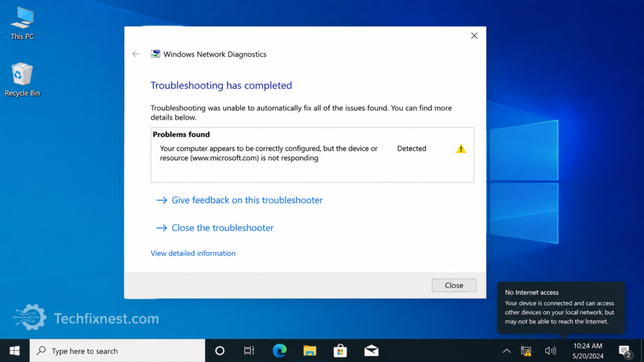The height and width of the screenshot is (362, 644).
Task: Open Task View from taskbar
Action: coord(249,351)
